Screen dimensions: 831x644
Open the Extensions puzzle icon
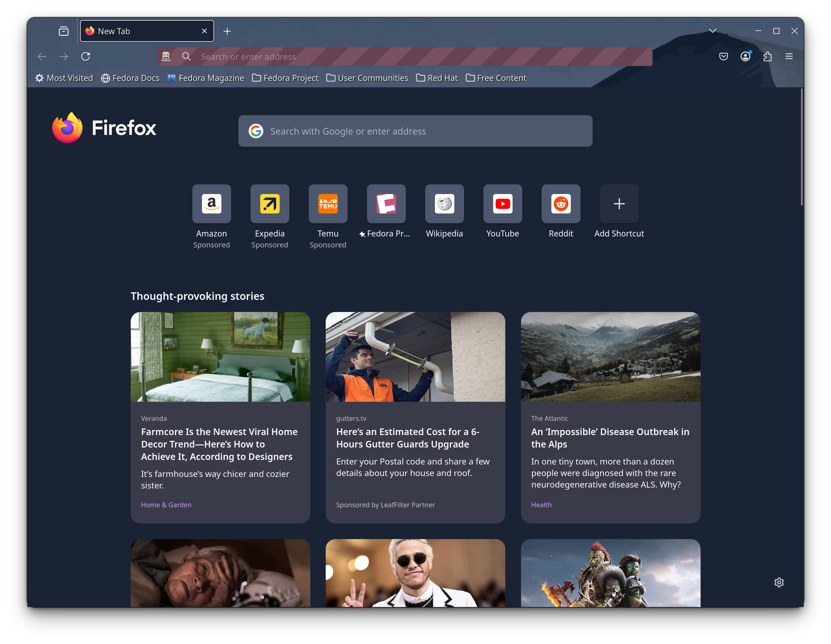point(767,56)
